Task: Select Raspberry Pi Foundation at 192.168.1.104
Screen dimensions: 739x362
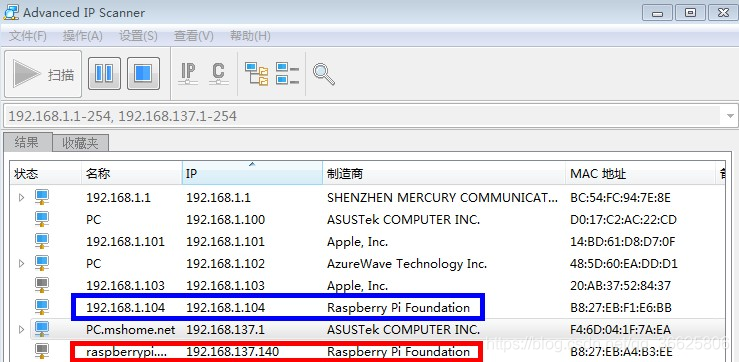Action: pyautogui.click(x=398, y=308)
